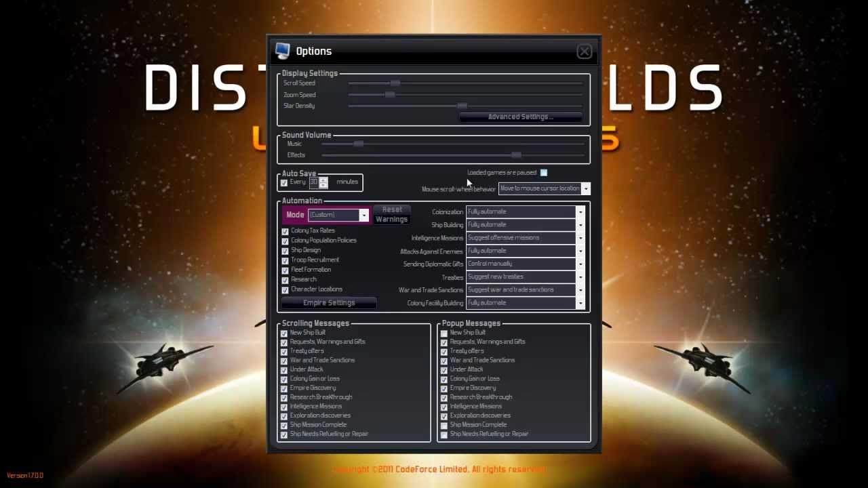The width and height of the screenshot is (868, 488).
Task: Toggle Research automation checkbox
Action: (x=285, y=280)
